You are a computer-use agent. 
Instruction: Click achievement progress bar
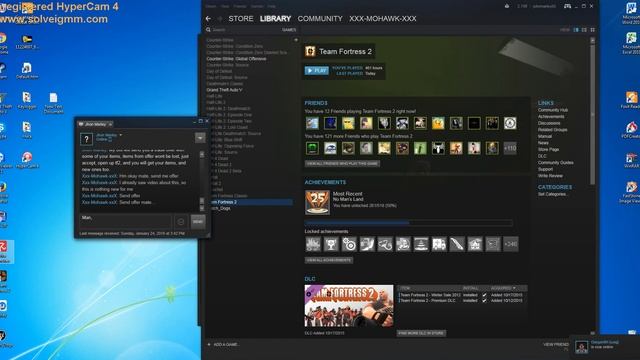click(x=409, y=223)
